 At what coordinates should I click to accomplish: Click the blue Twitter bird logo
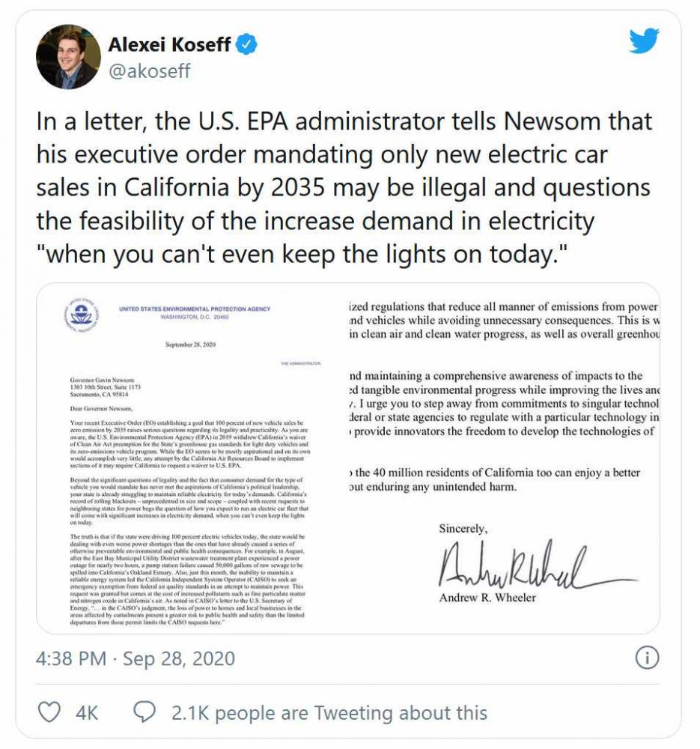pos(643,40)
